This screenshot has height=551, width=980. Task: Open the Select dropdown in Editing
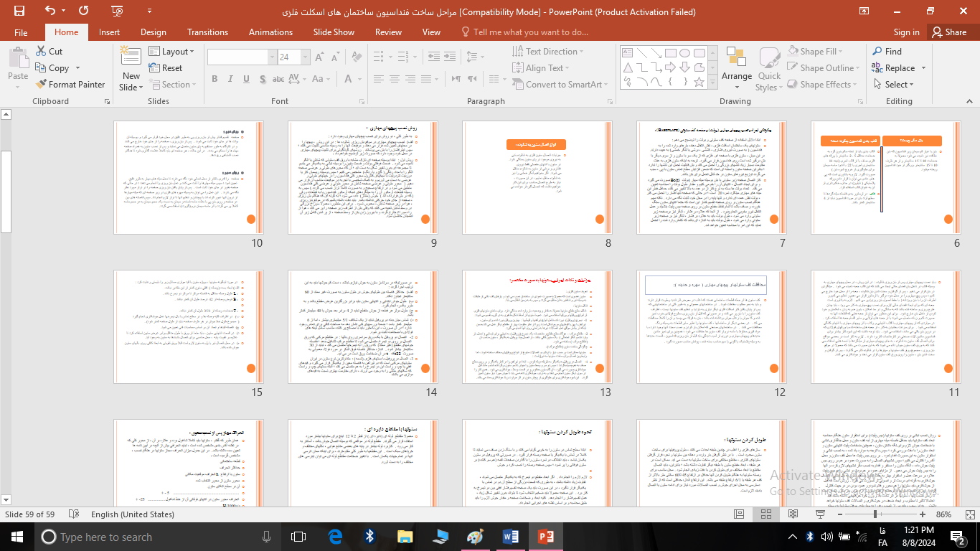click(x=892, y=85)
